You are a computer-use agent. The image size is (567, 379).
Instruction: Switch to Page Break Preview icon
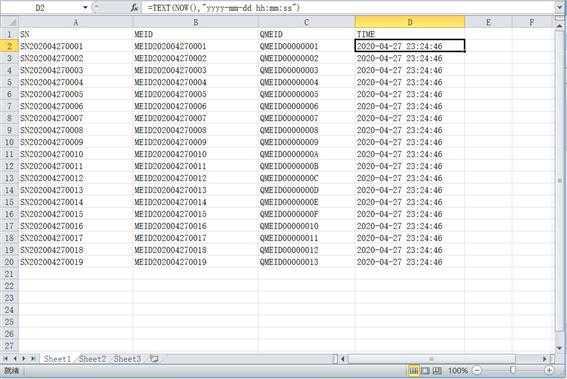pyautogui.click(x=437, y=370)
